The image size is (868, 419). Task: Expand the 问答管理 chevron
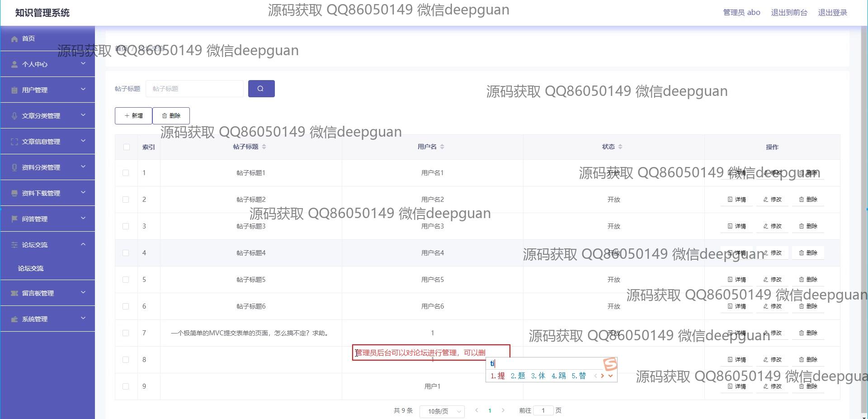click(83, 219)
